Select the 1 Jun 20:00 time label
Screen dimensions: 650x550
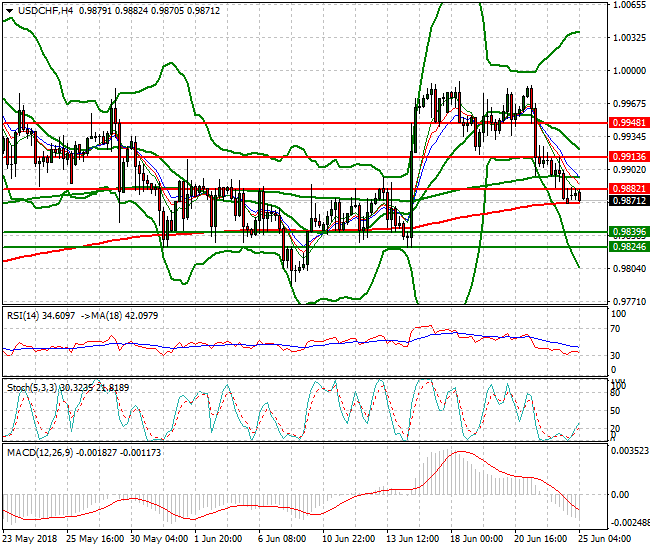coord(218,539)
